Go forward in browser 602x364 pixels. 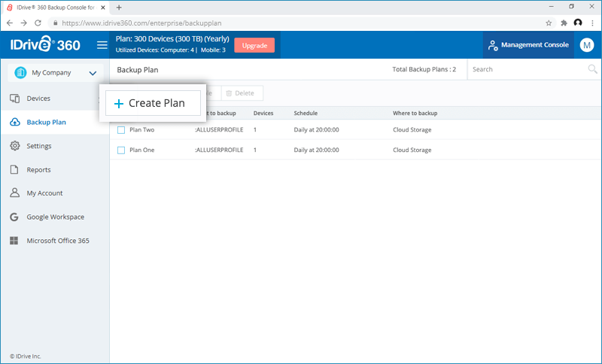tap(24, 23)
